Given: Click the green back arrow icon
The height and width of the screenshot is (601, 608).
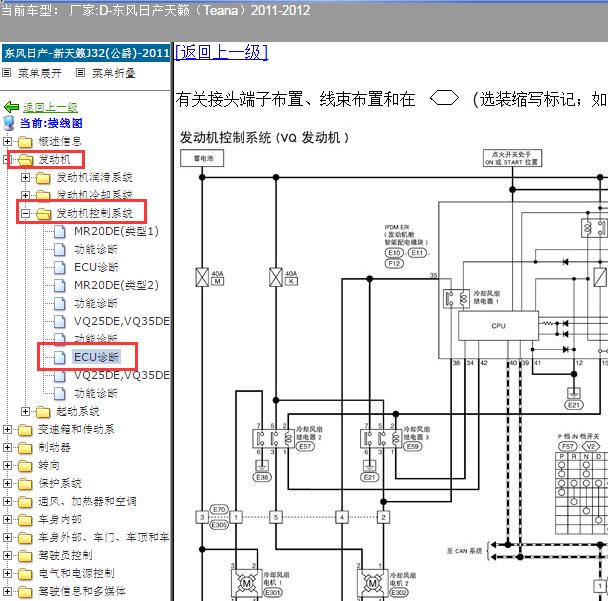Looking at the screenshot, I should coord(11,107).
